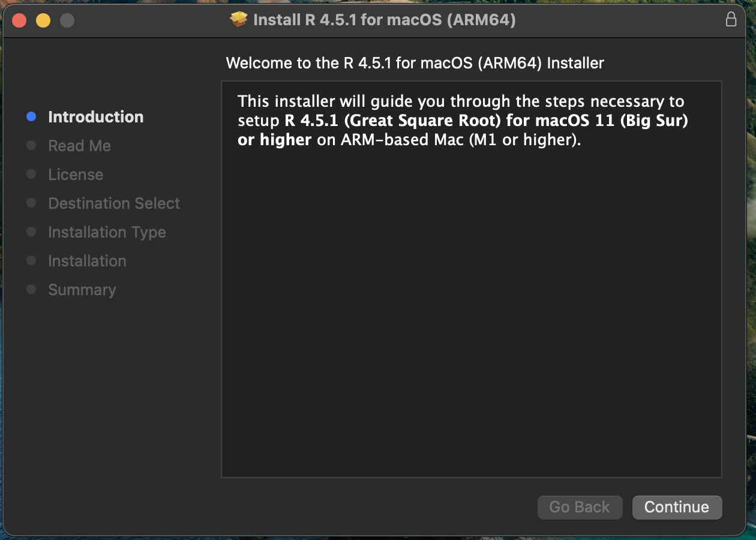
Task: Select the Introduction step in sidebar
Action: tap(96, 117)
